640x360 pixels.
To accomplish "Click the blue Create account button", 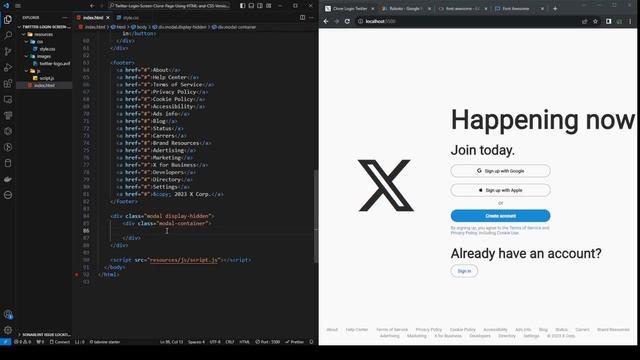I will coord(500,216).
